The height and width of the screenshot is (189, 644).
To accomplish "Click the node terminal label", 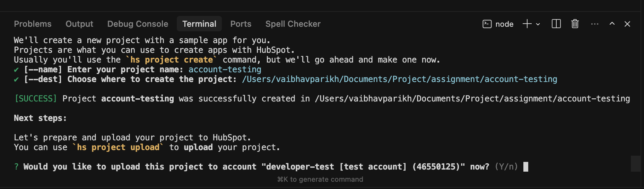I will (x=504, y=24).
